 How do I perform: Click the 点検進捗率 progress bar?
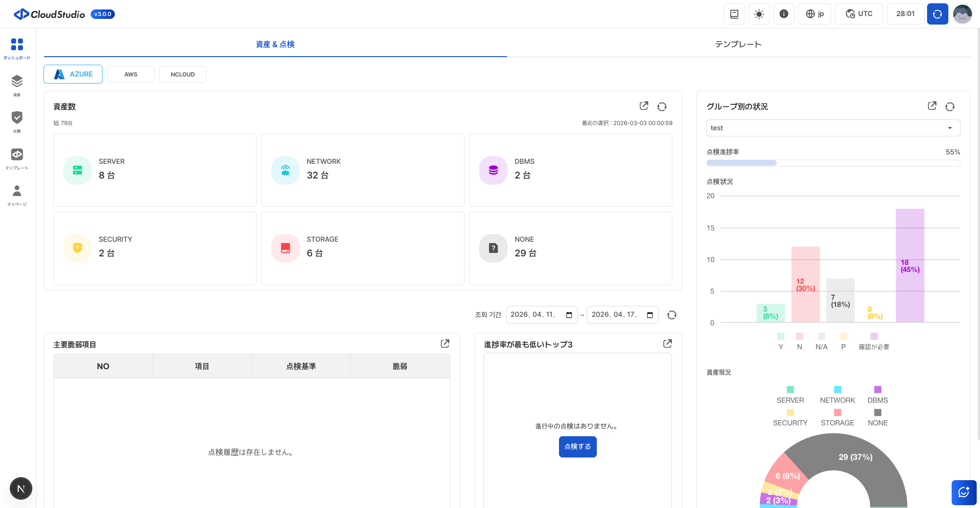coord(833,163)
